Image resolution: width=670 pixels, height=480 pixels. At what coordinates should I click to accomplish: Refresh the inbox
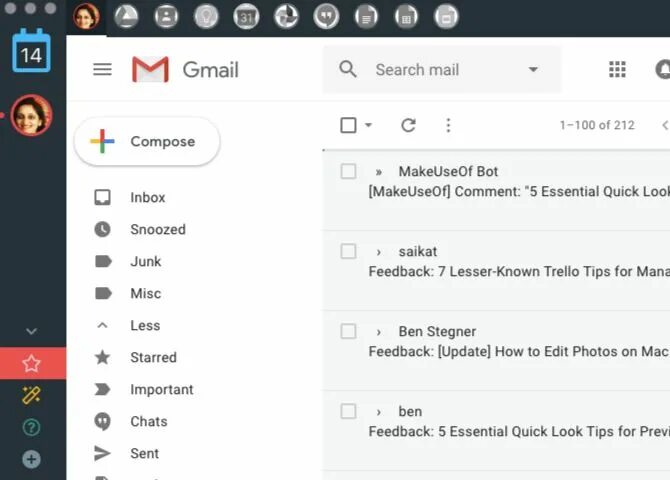tap(408, 125)
